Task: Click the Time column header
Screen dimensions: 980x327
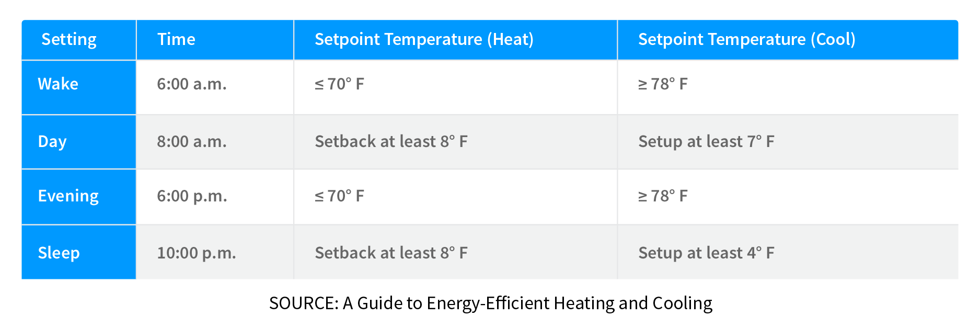Action: [x=176, y=40]
